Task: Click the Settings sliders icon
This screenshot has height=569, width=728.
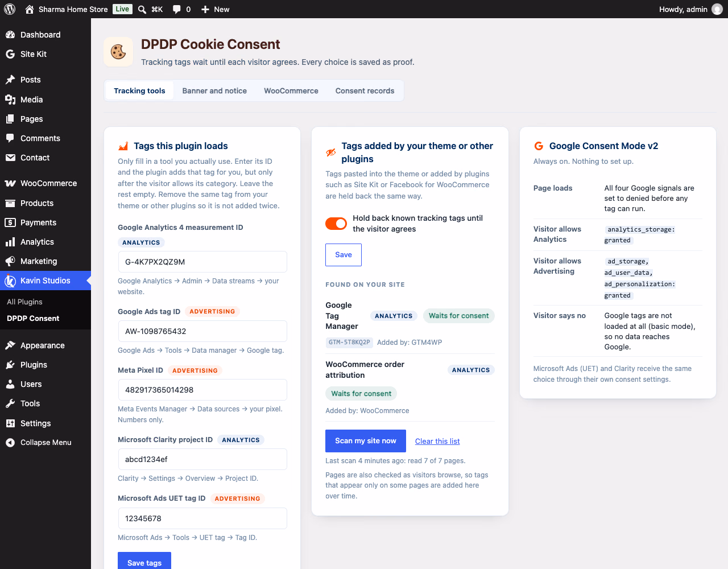Action: coord(10,423)
